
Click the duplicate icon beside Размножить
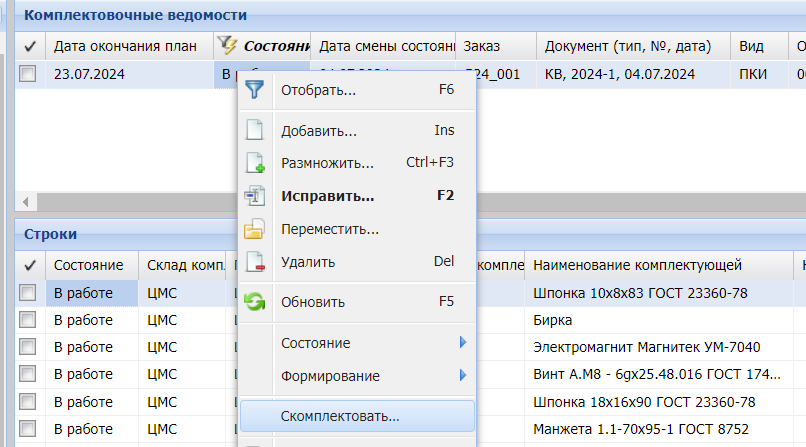(255, 163)
